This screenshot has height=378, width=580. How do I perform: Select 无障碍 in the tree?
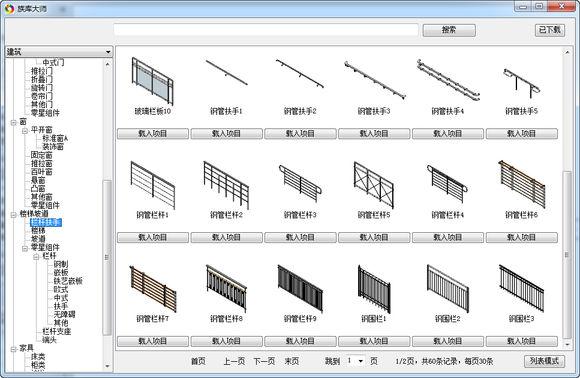[64, 314]
